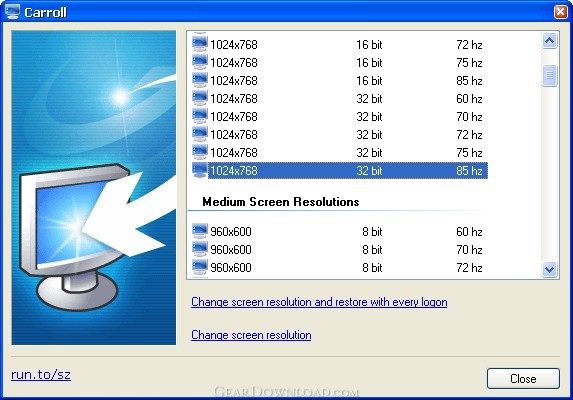Select 1024x768 text in 16 bit 72 hz row
Screen dimensions: 573x400
click(234, 45)
